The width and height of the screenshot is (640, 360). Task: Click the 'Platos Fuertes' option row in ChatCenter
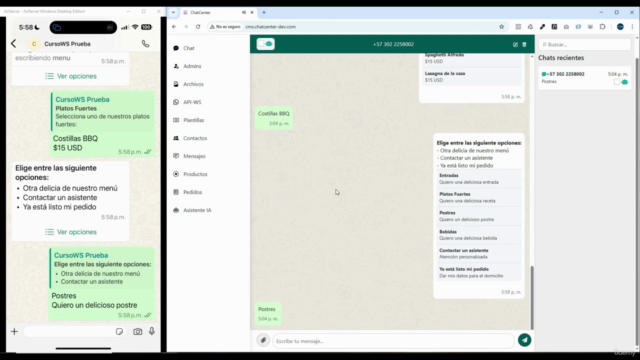[479, 198]
